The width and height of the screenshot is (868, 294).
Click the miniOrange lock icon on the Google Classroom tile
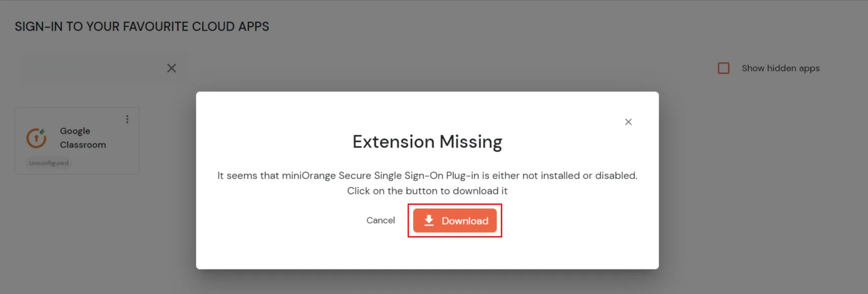coord(35,137)
